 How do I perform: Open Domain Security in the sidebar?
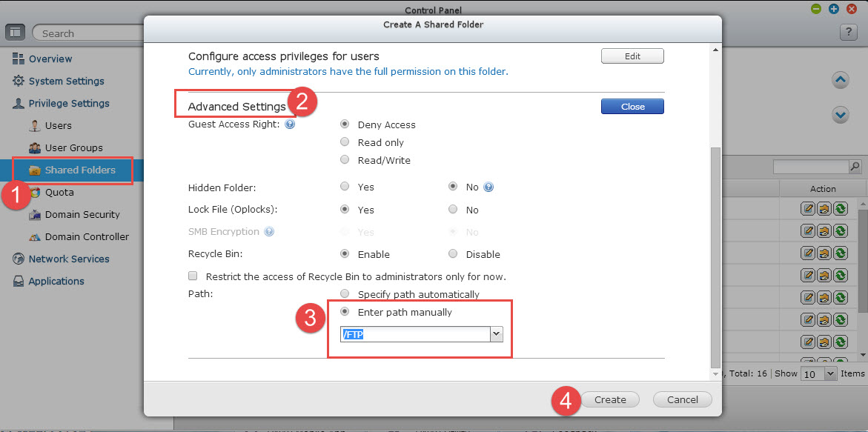[82, 214]
